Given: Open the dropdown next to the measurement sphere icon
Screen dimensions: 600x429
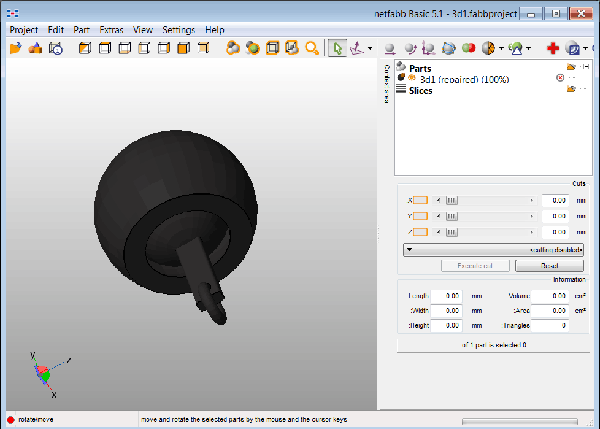Looking at the screenshot, I should tap(585, 49).
